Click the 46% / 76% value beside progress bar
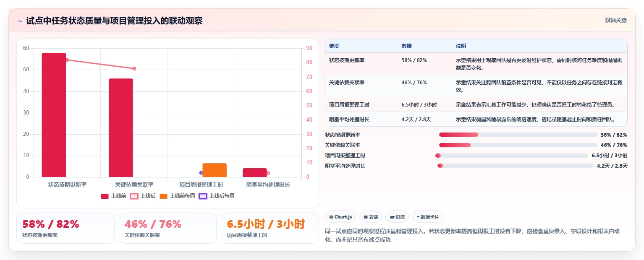Viewport: 644px width, 260px height. pyautogui.click(x=614, y=145)
